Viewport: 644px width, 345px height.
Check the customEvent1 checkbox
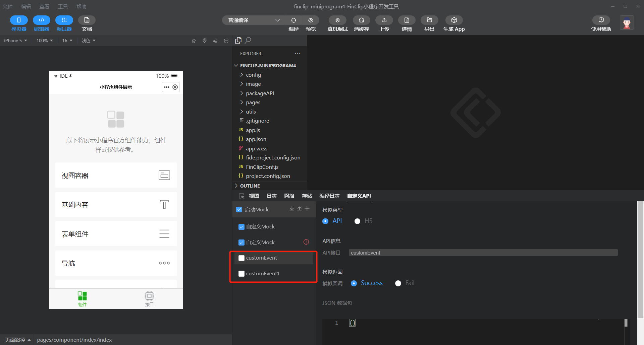241,274
